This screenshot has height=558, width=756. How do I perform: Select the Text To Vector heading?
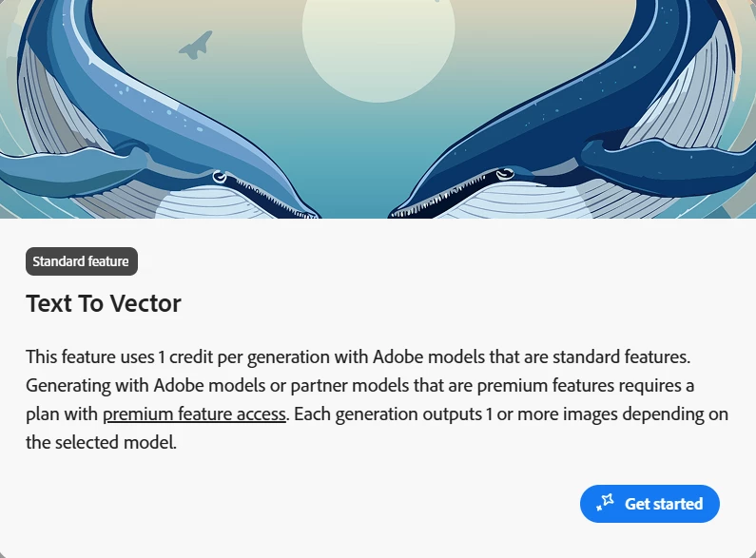(104, 303)
